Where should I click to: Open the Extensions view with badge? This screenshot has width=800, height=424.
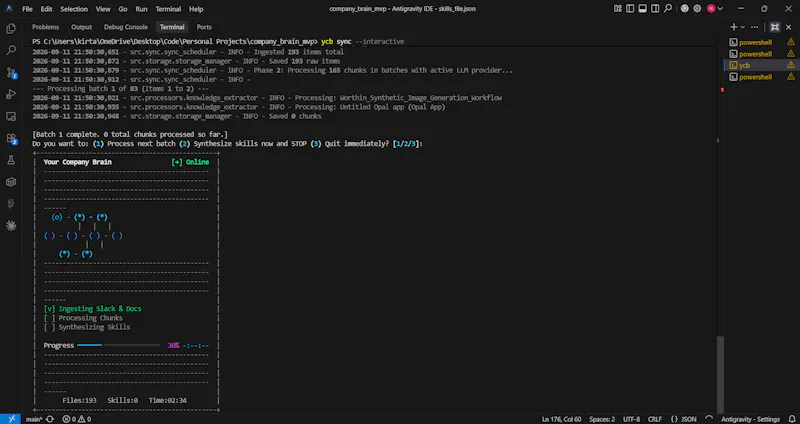pos(11,139)
